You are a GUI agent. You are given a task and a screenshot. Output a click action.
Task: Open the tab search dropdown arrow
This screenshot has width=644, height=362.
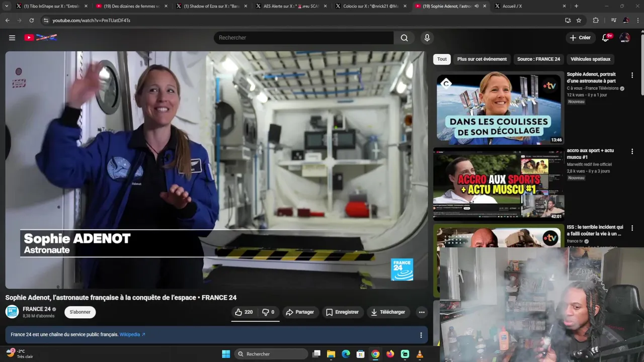click(7, 6)
